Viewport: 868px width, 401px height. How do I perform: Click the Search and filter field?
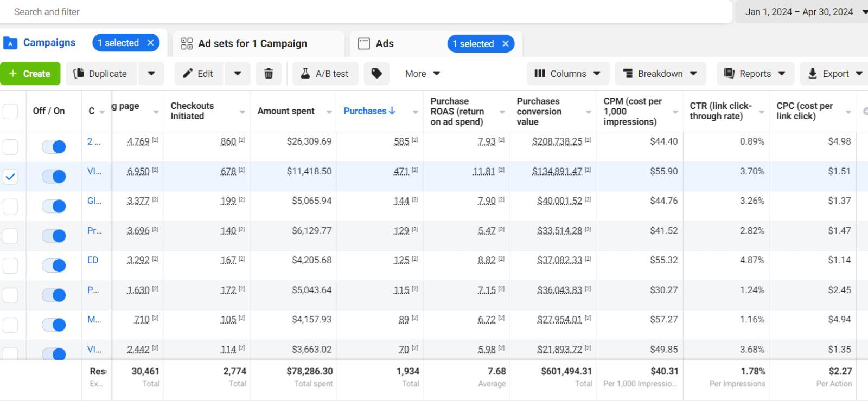[366, 12]
